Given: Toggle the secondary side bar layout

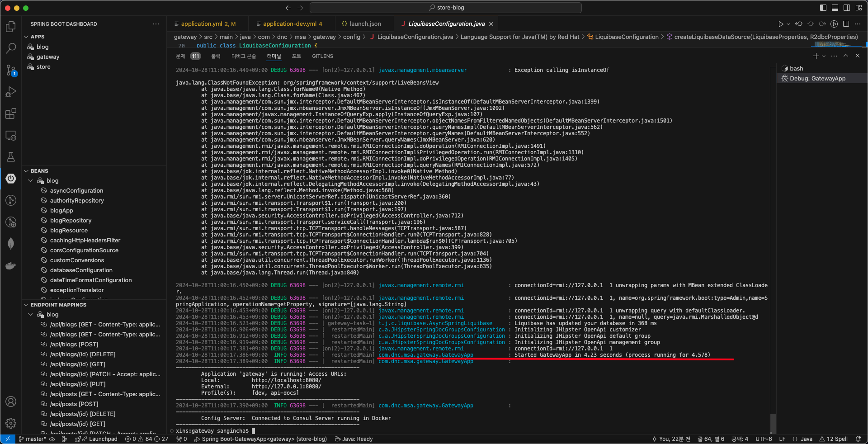Looking at the screenshot, I should pyautogui.click(x=846, y=8).
